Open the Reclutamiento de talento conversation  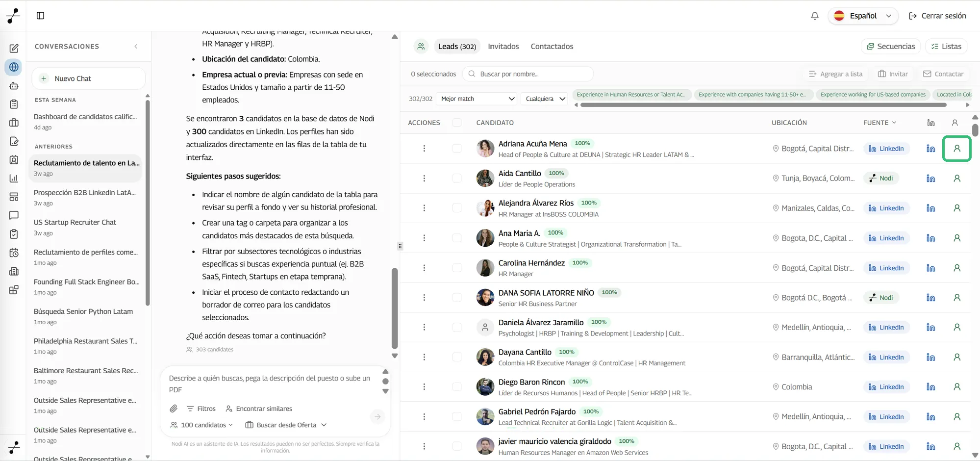coord(86,168)
